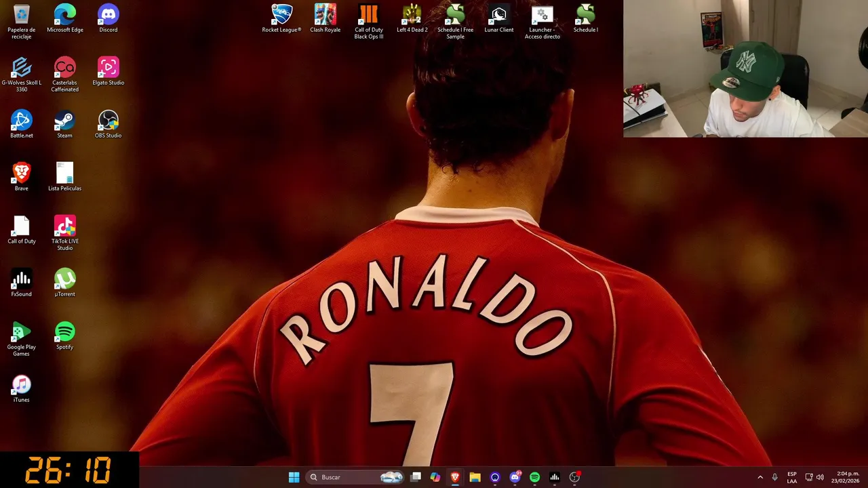Select the OBS Studio desktop icon

(108, 124)
